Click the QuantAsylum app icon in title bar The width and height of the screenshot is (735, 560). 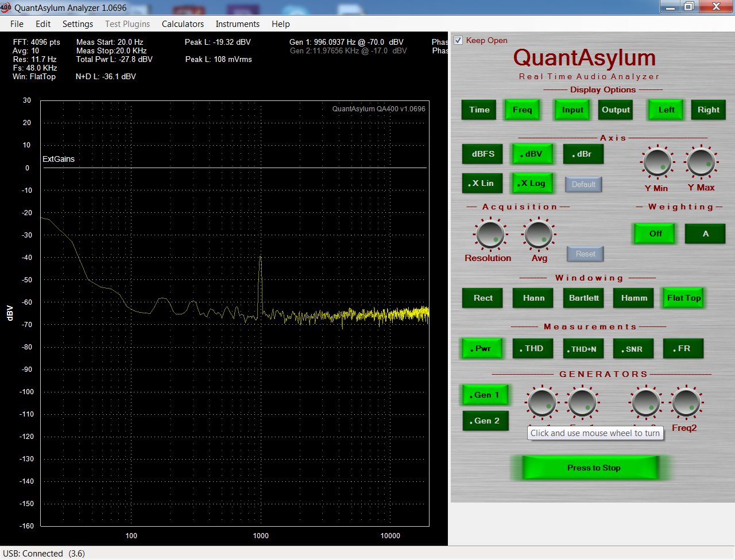[6, 7]
